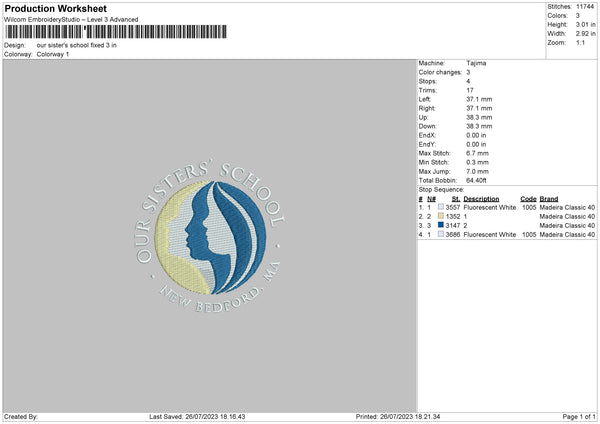Click 'Fluorescent White' in stop row 4
The width and height of the screenshot is (600, 424).
coord(489,235)
